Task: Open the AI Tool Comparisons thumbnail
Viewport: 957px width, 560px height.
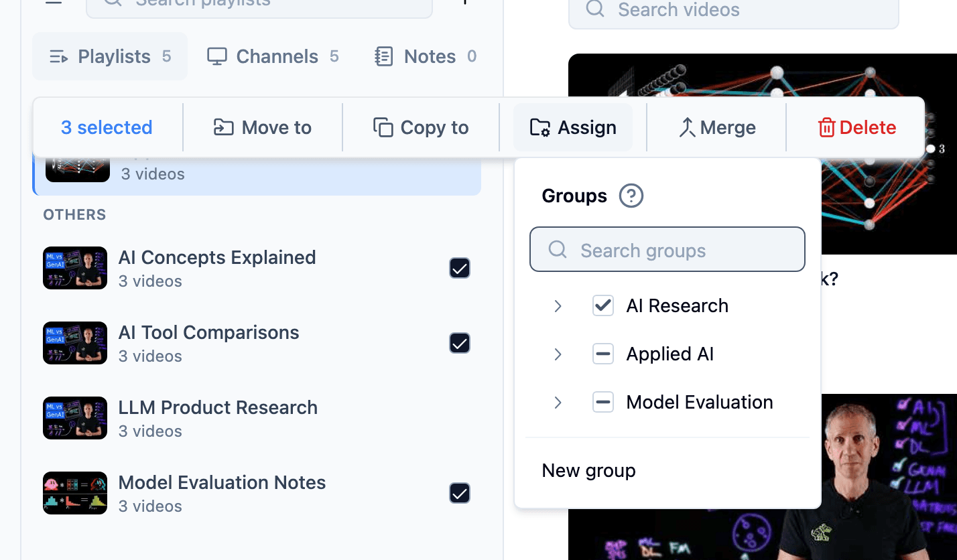Action: (75, 343)
